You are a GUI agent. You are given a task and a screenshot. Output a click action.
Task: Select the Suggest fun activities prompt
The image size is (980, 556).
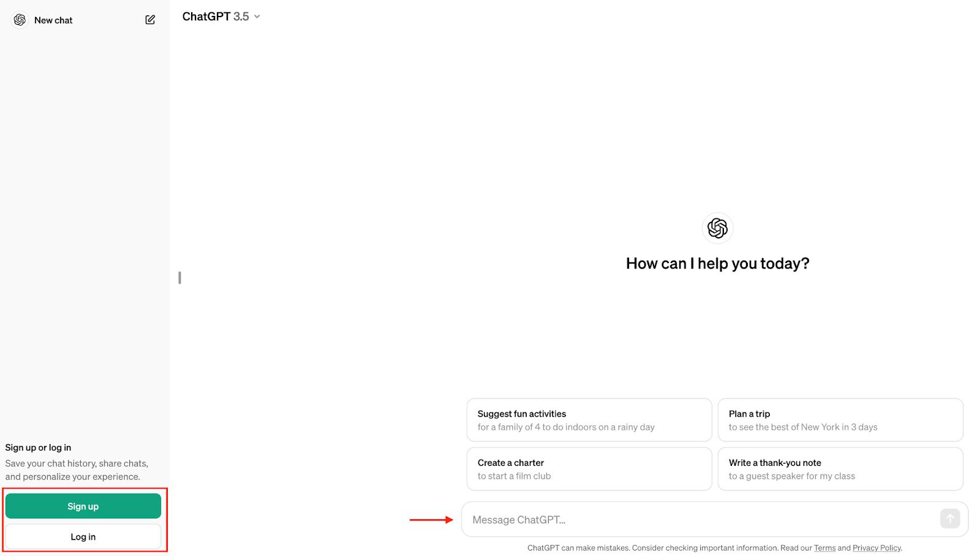pos(589,420)
